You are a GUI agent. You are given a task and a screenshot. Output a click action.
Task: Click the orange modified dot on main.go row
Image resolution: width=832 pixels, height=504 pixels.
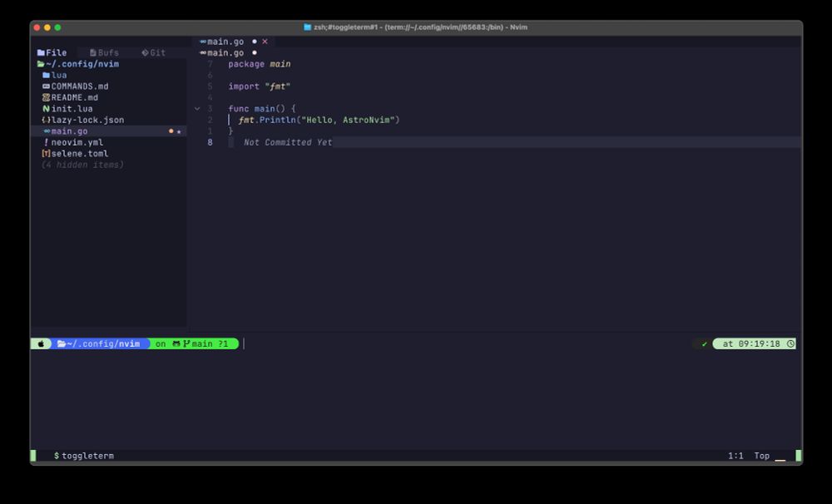click(x=171, y=131)
